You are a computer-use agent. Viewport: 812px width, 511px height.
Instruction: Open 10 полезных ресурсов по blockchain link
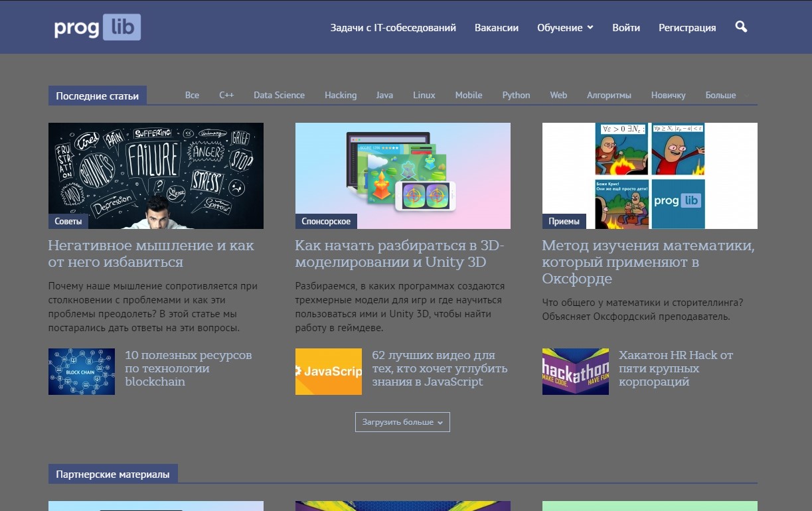189,368
